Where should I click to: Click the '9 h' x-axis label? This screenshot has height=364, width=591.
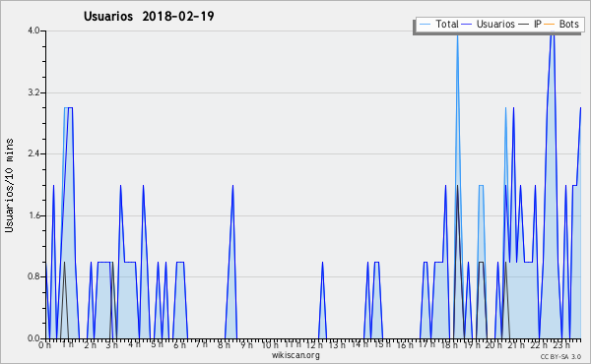click(246, 344)
